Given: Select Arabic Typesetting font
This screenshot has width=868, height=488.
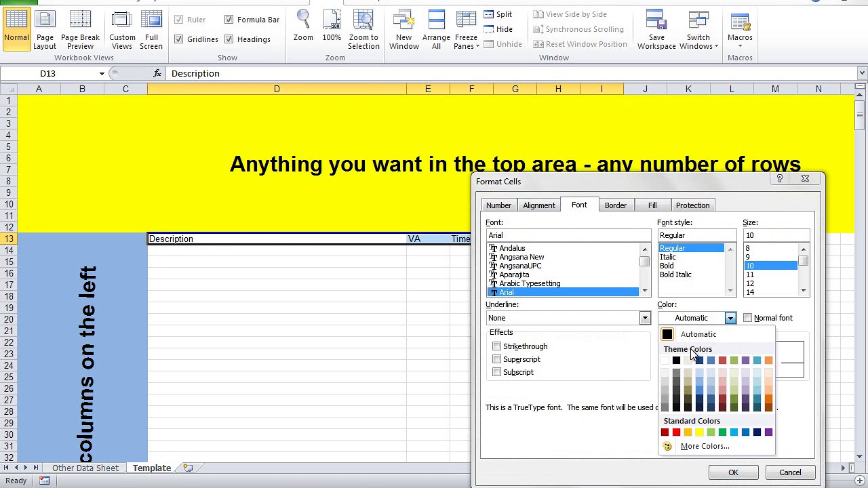Looking at the screenshot, I should 530,283.
